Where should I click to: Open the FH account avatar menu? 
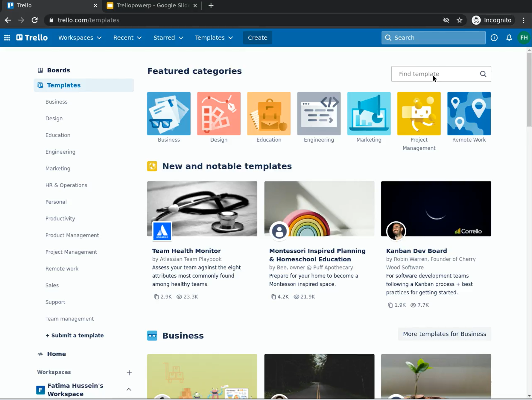pyautogui.click(x=524, y=38)
